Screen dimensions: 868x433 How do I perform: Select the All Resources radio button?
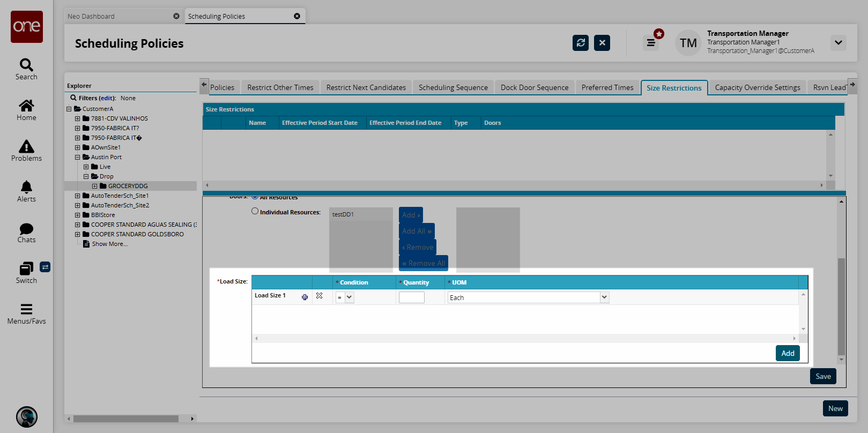tap(255, 197)
